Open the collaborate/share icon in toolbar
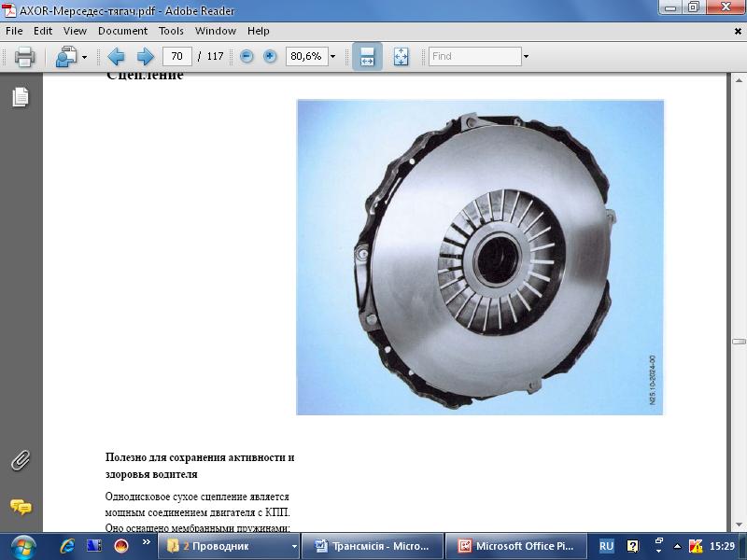This screenshot has height=560, width=747. pyautogui.click(x=66, y=57)
